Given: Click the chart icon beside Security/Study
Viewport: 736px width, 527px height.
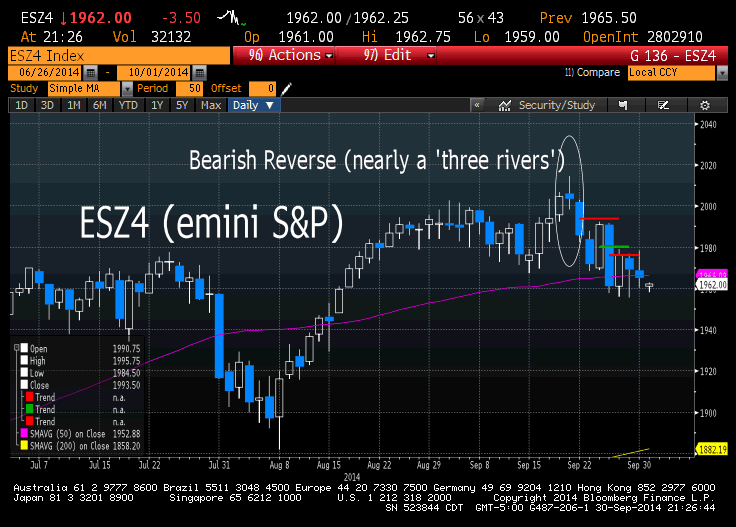Looking at the screenshot, I should (505, 105).
